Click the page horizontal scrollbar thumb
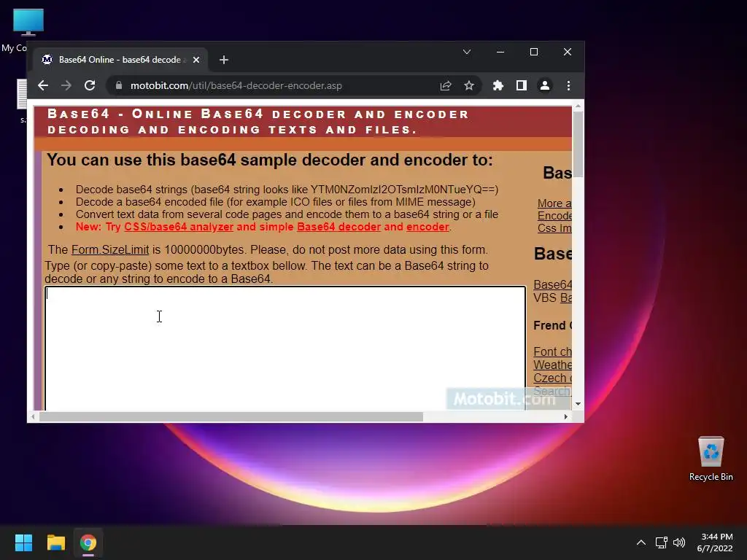 pyautogui.click(x=231, y=416)
